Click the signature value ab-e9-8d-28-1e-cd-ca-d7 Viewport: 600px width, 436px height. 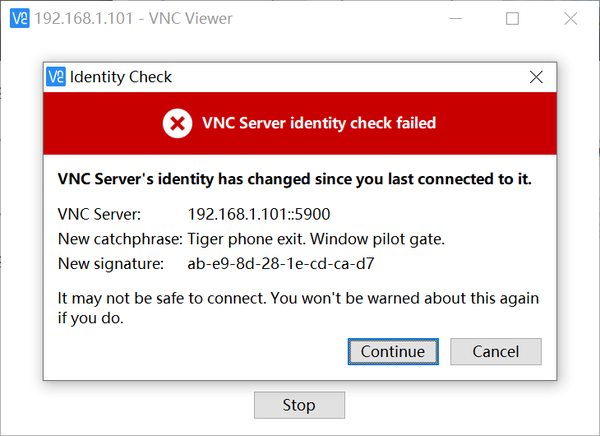click(x=281, y=264)
